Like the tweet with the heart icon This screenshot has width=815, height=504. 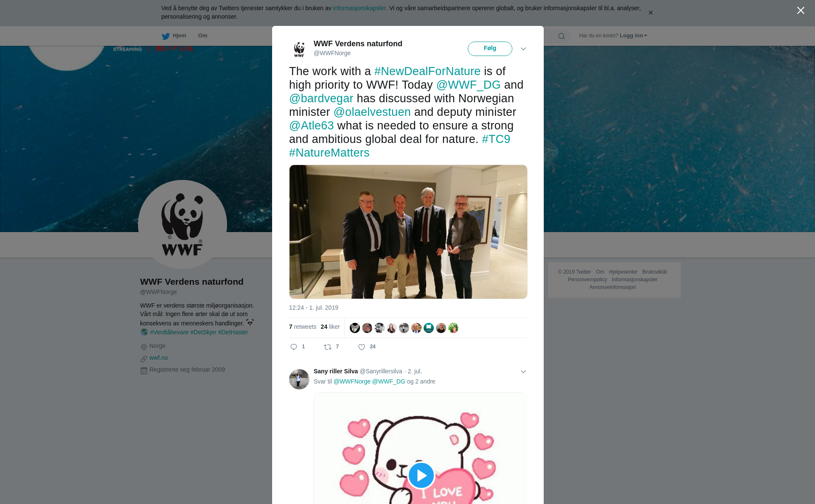point(362,347)
